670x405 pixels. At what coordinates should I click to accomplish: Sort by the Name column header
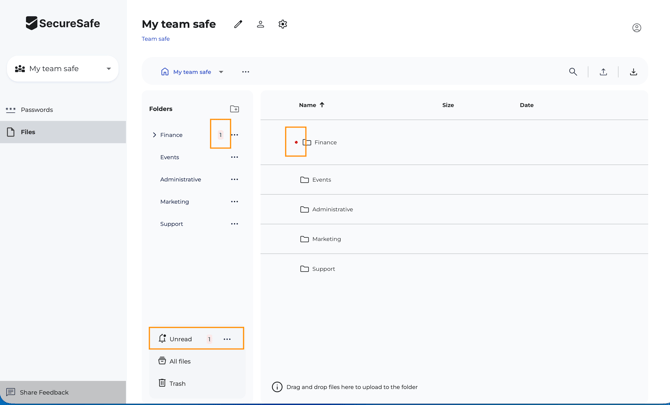(x=311, y=105)
